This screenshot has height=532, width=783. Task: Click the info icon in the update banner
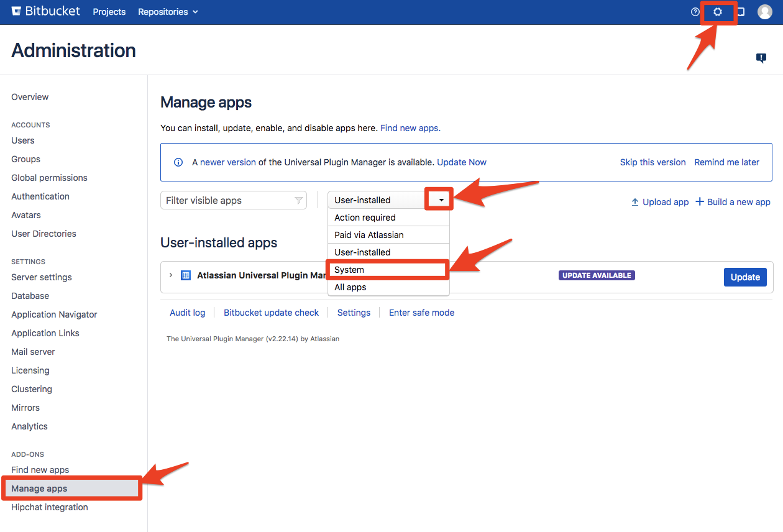click(x=178, y=162)
